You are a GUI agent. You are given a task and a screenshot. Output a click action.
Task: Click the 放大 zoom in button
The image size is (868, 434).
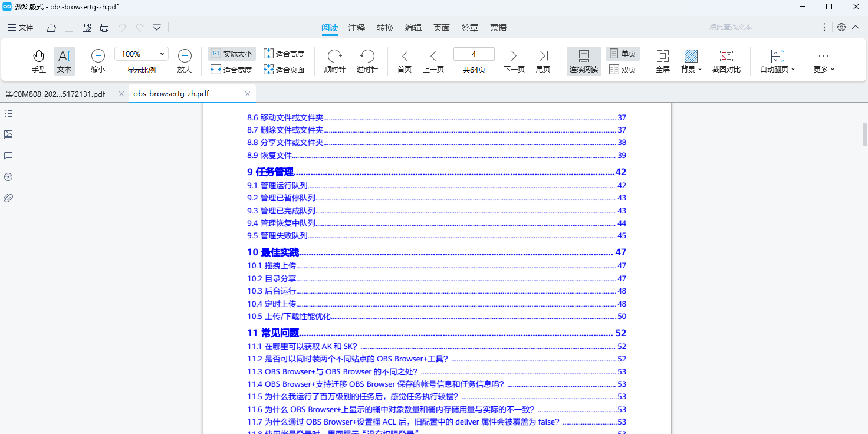(x=185, y=61)
